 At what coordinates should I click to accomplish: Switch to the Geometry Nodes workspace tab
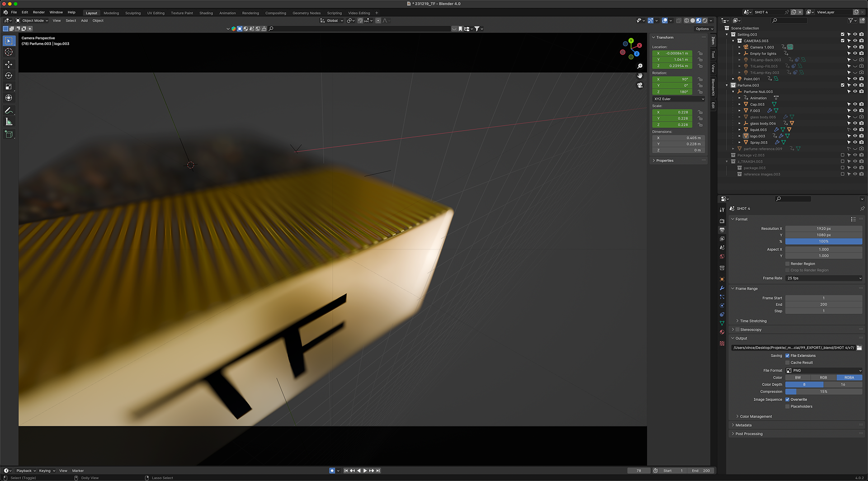(307, 13)
